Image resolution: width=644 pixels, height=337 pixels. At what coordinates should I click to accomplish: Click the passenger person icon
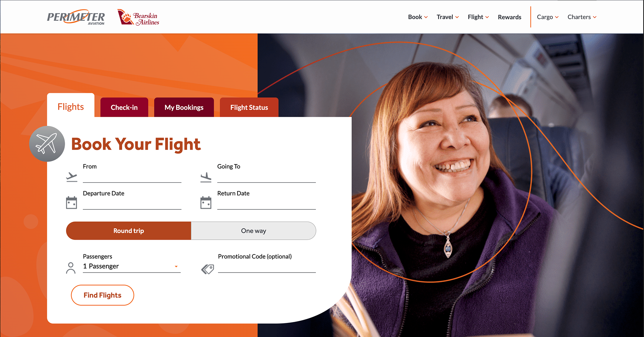tap(71, 268)
